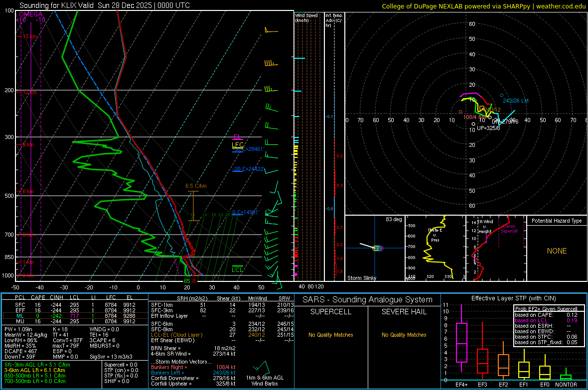The height and width of the screenshot is (390, 588).
Task: Click the green LCL marker on the skew-T
Action: [x=237, y=269]
